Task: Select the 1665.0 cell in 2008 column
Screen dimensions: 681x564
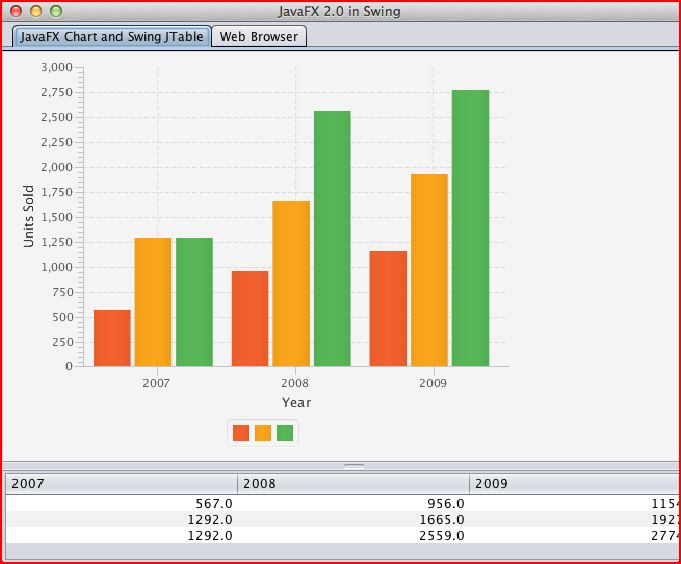Action: click(x=353, y=519)
